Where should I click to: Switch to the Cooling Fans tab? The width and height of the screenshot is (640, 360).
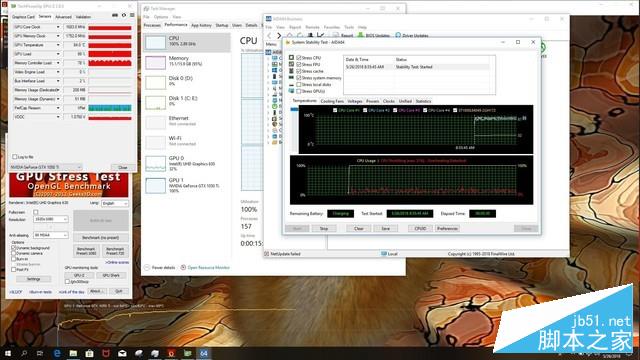click(332, 101)
